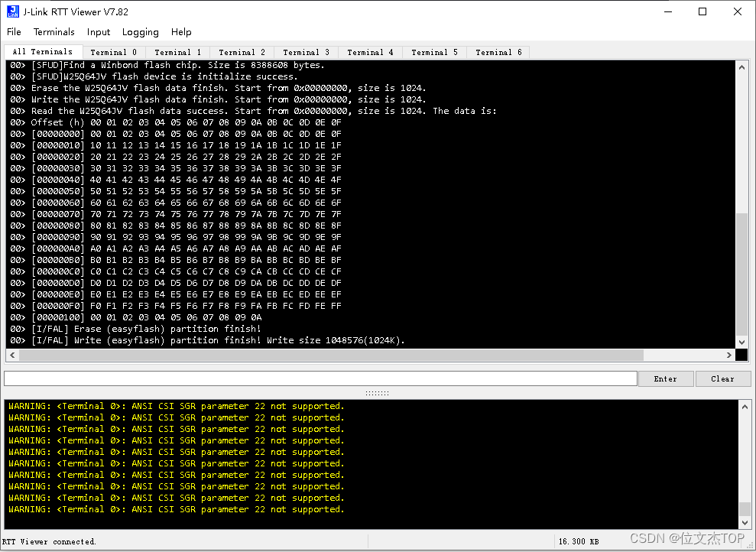Open the Terminals menu
This screenshot has height=552, width=756.
(x=54, y=32)
